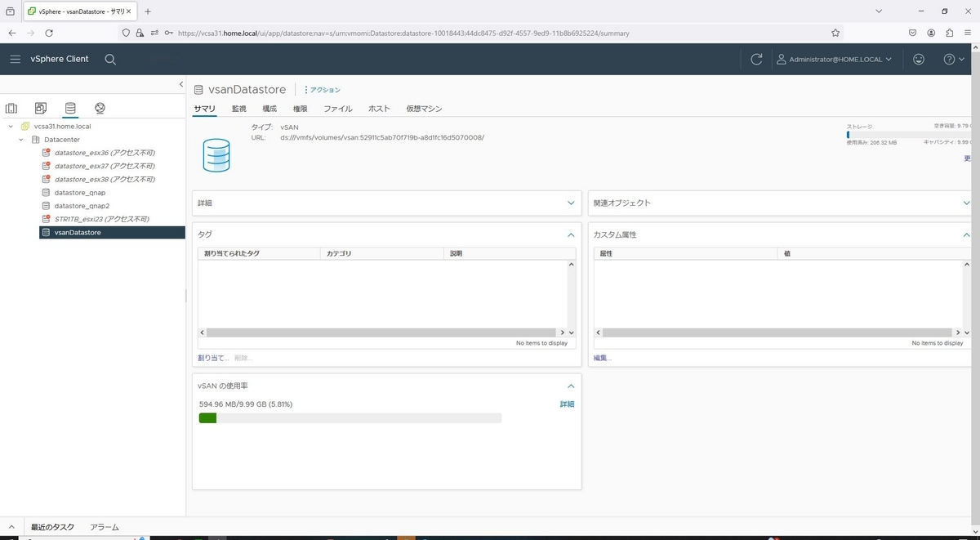Collapse the vSAN の使用率 panel chevron
The height and width of the screenshot is (540, 980).
pyautogui.click(x=571, y=386)
